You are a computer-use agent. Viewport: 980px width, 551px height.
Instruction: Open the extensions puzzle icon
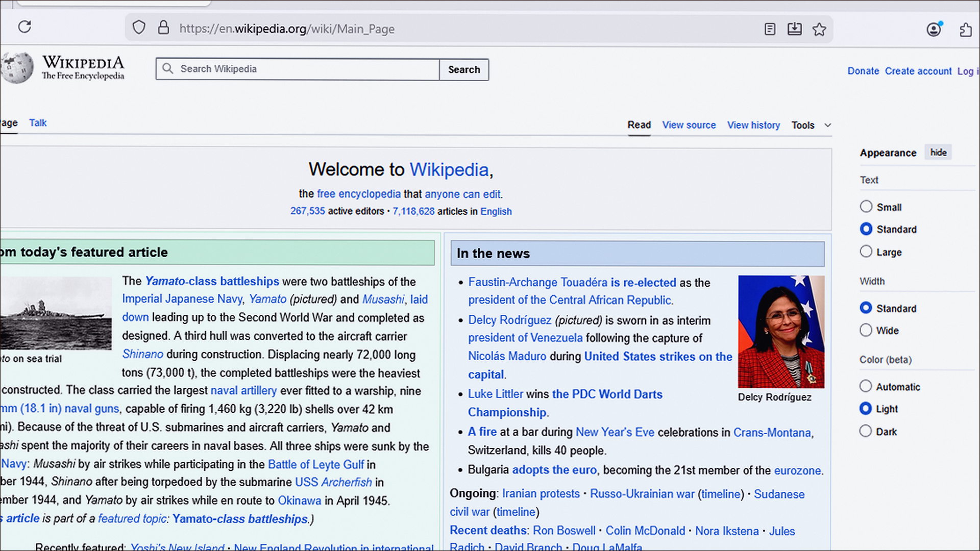click(965, 30)
